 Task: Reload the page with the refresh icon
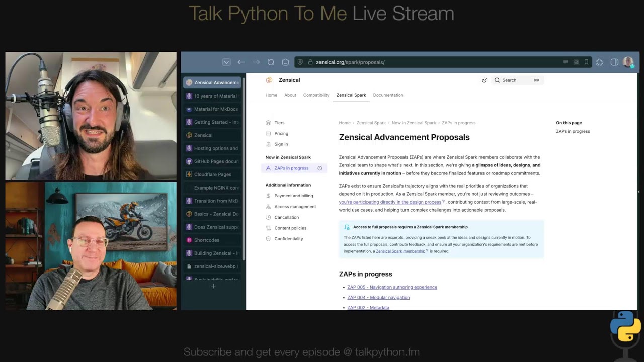(271, 62)
